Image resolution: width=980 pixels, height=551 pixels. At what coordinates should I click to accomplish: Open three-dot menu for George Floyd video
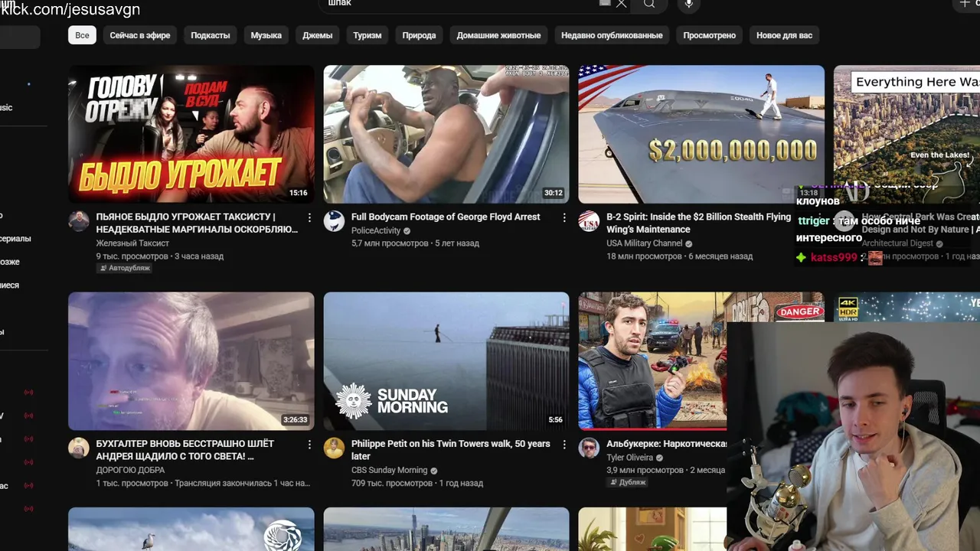(x=564, y=217)
